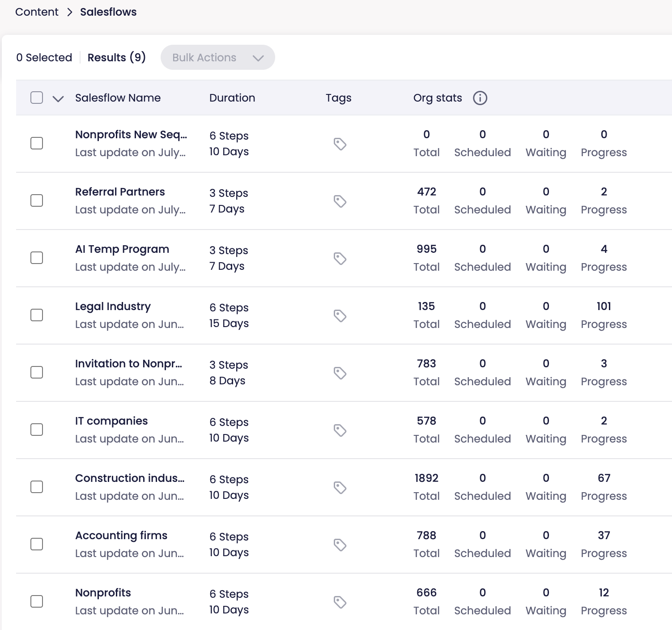Image resolution: width=672 pixels, height=630 pixels.
Task: Click the tag icon for Accounting firms
Action: (x=340, y=545)
